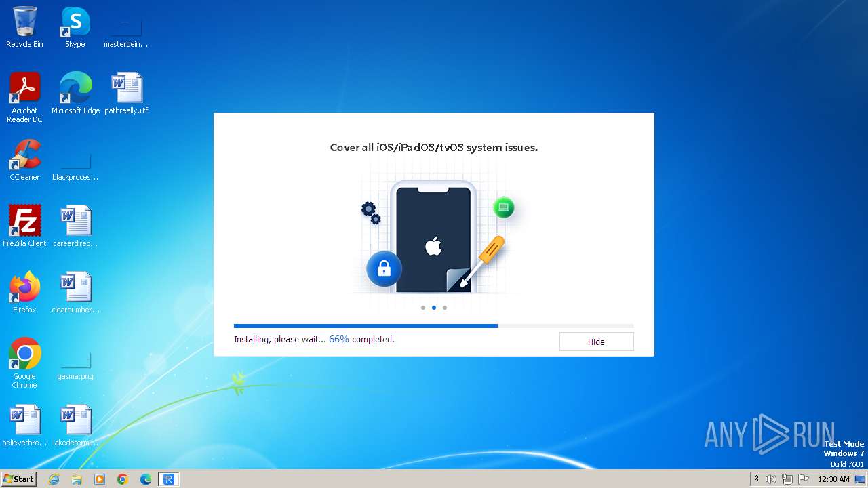868x488 pixels.
Task: Select the third carousel slide dot
Action: pyautogui.click(x=445, y=308)
